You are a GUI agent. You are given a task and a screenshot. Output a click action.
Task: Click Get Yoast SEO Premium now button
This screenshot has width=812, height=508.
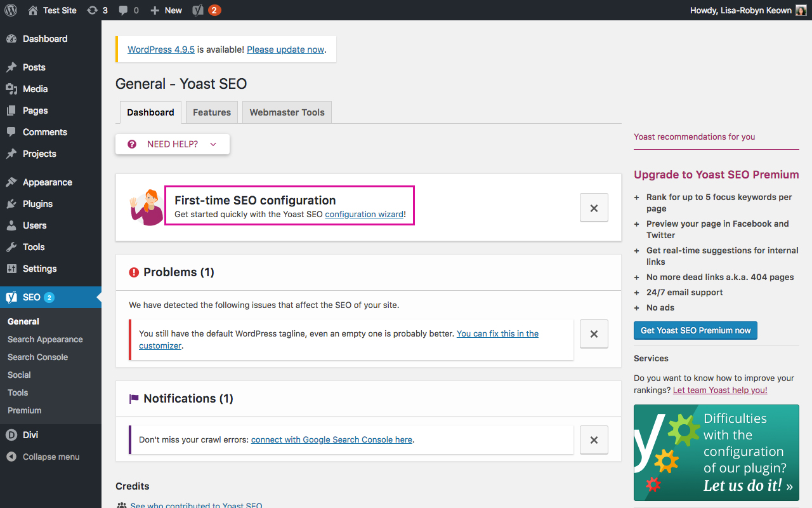(695, 330)
